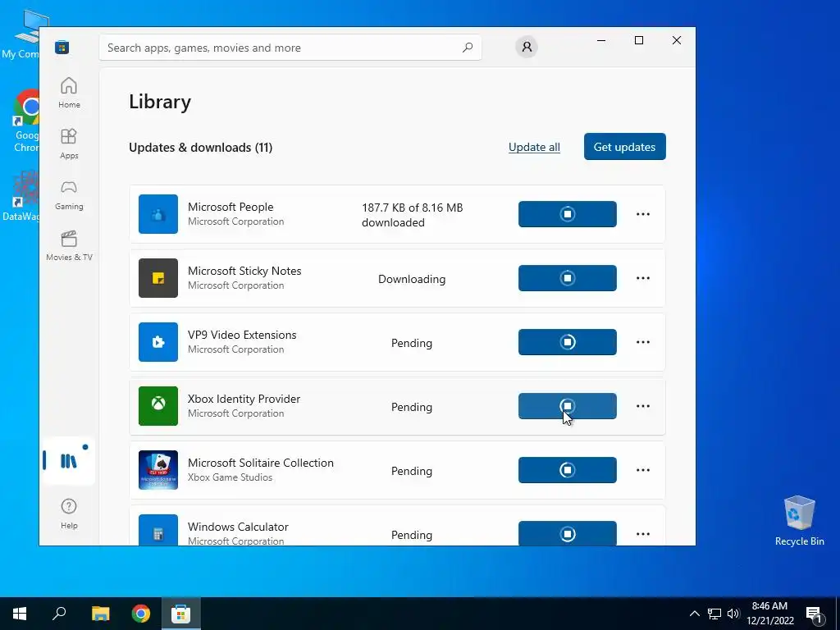The height and width of the screenshot is (630, 840).
Task: Select the VP9 Video Extensions title text
Action: click(x=242, y=335)
